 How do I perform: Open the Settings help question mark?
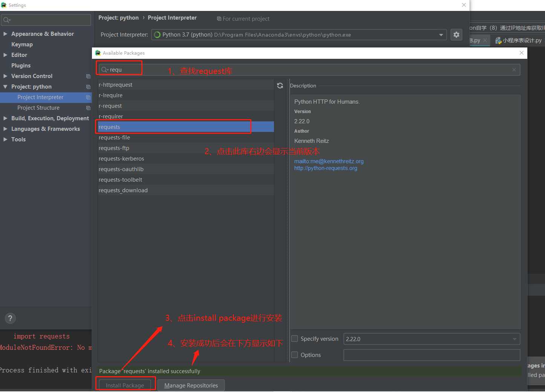click(x=11, y=318)
